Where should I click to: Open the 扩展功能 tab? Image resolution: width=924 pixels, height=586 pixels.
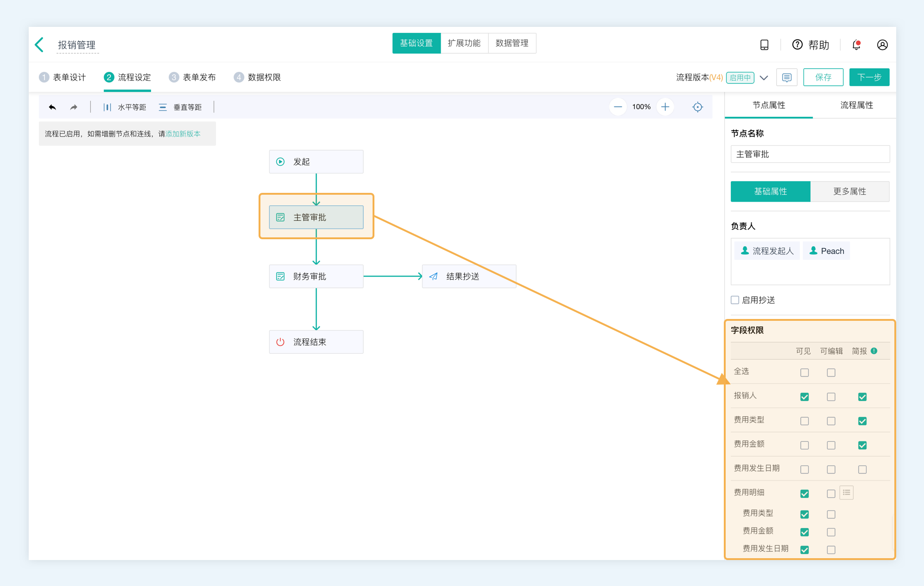[464, 43]
